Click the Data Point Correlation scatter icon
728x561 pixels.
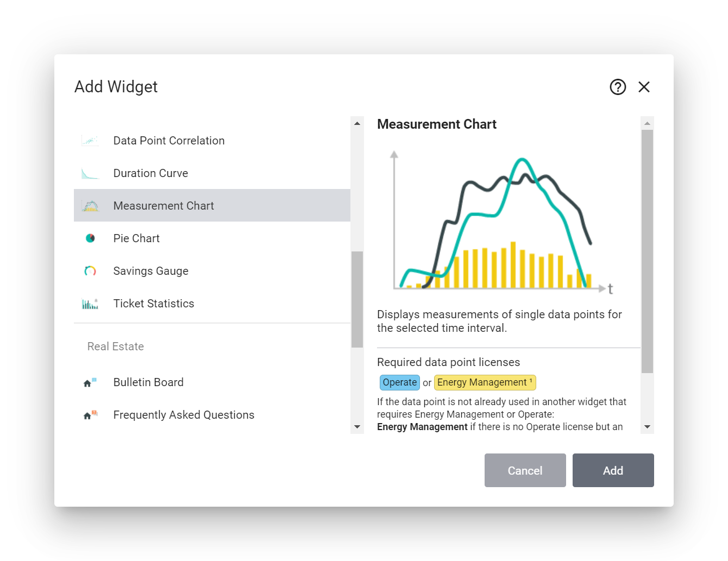[90, 141]
